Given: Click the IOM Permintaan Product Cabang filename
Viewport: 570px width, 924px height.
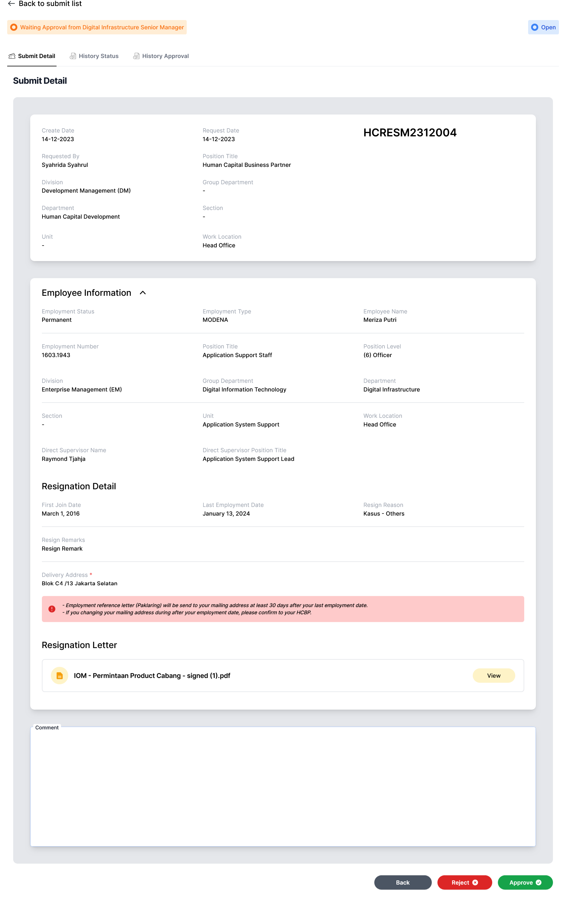Looking at the screenshot, I should click(x=152, y=676).
